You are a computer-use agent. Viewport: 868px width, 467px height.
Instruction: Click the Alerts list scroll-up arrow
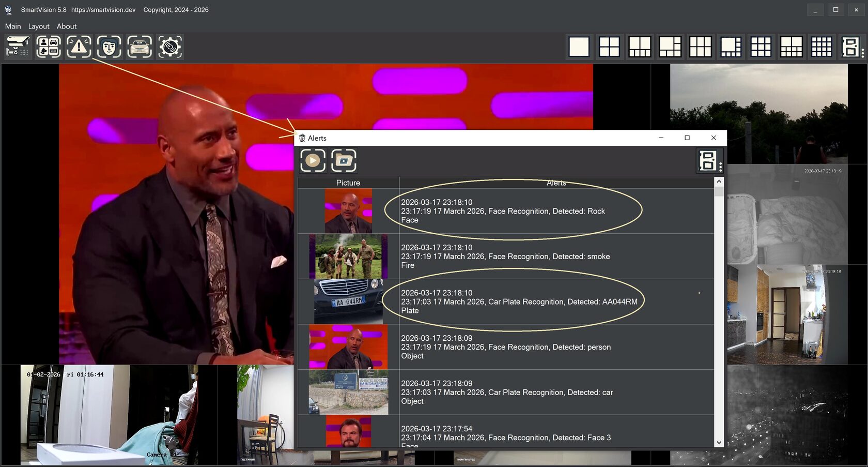coord(719,182)
